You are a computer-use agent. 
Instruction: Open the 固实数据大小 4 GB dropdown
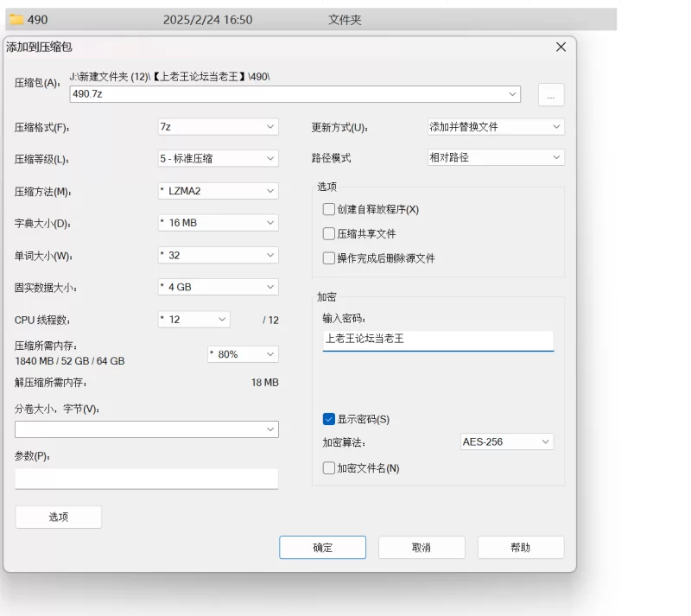(x=219, y=287)
